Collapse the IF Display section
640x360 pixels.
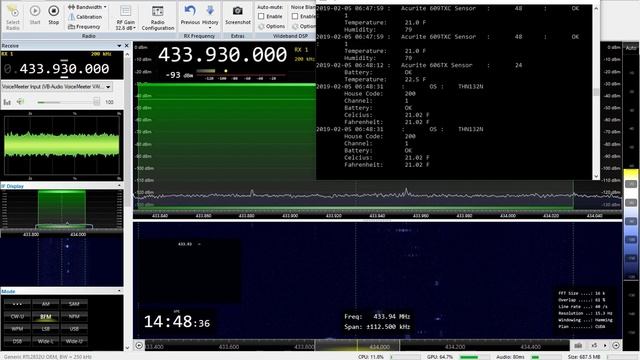(119, 186)
